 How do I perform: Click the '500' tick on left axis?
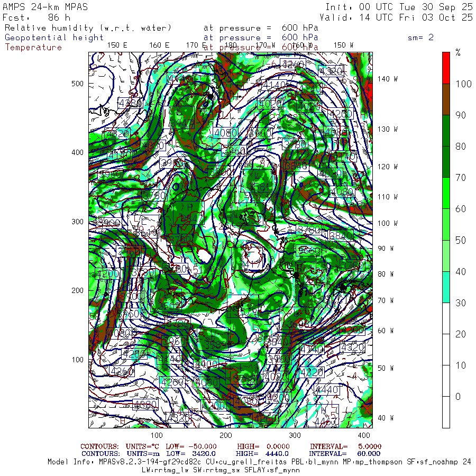77,84
